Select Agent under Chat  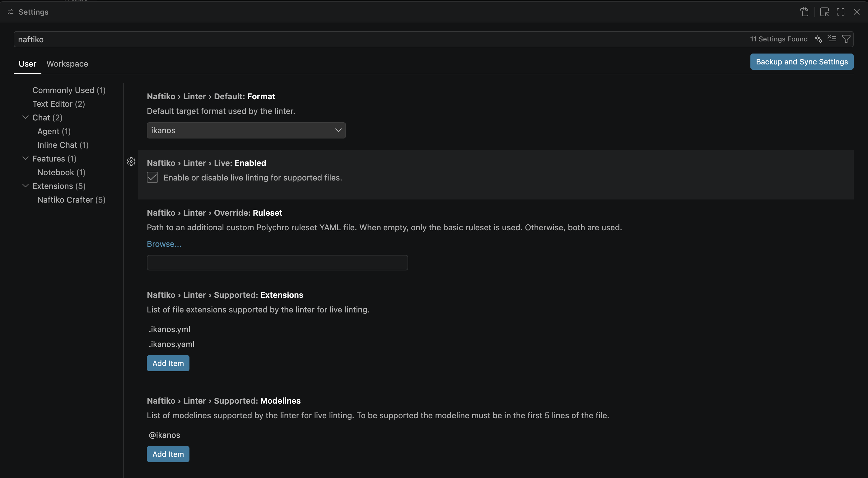54,131
